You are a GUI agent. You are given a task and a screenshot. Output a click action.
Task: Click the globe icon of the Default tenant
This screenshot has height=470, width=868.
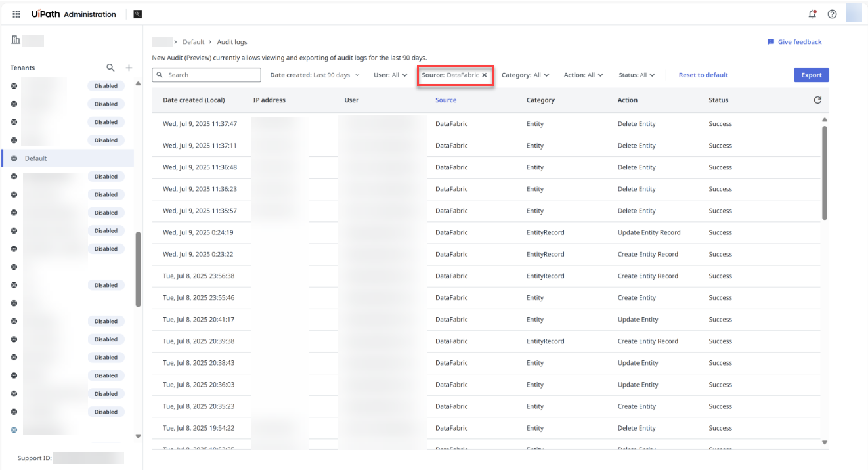tap(14, 158)
